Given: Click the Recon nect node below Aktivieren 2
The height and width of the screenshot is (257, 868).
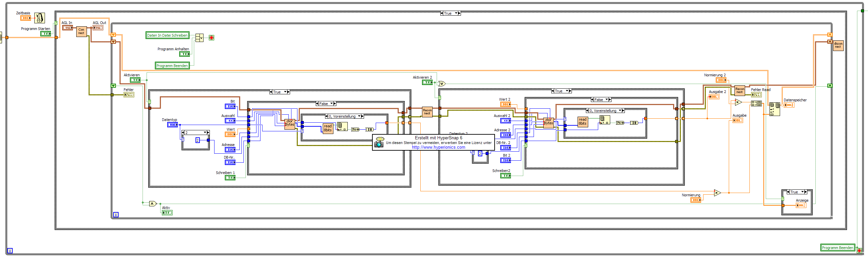Looking at the screenshot, I should [427, 112].
